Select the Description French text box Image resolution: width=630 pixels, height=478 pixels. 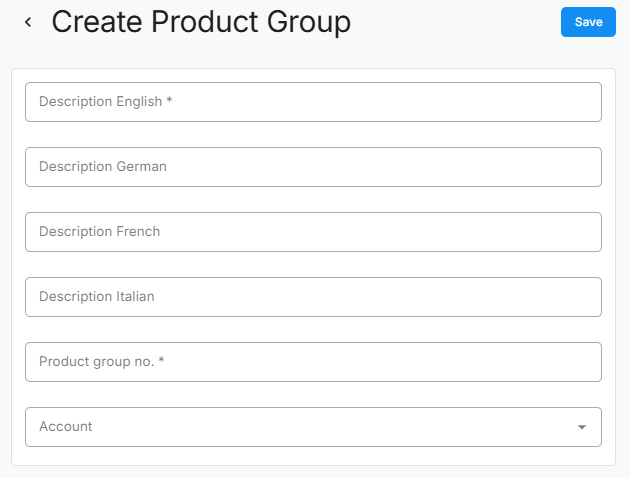pyautogui.click(x=313, y=232)
